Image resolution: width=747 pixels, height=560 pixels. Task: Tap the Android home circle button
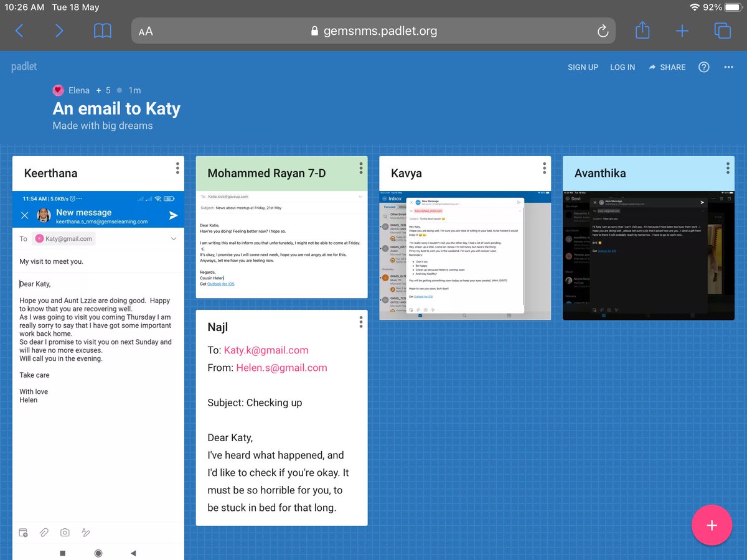[x=98, y=553]
